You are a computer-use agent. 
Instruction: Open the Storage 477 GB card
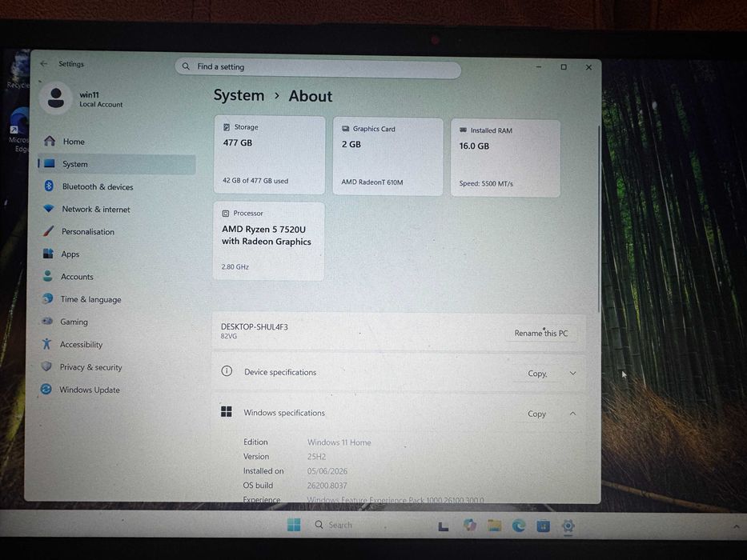270,154
